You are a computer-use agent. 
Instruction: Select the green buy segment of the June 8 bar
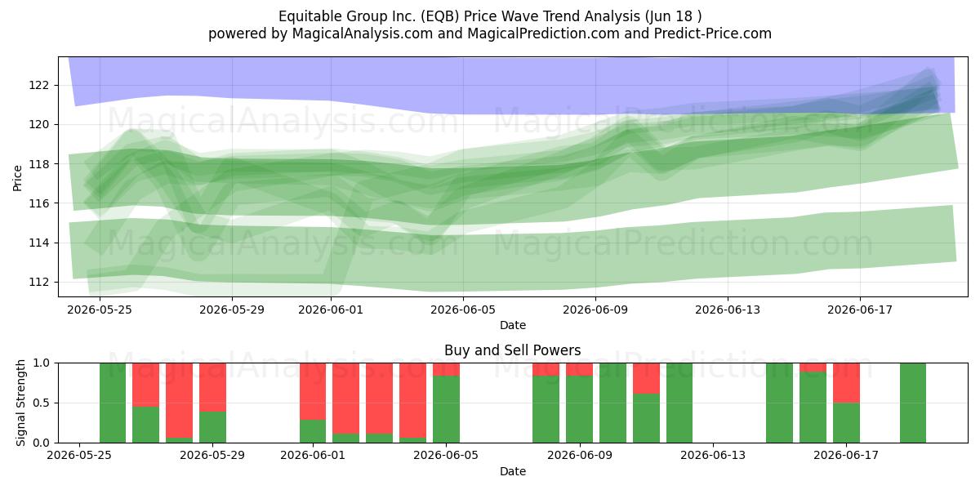(546, 409)
